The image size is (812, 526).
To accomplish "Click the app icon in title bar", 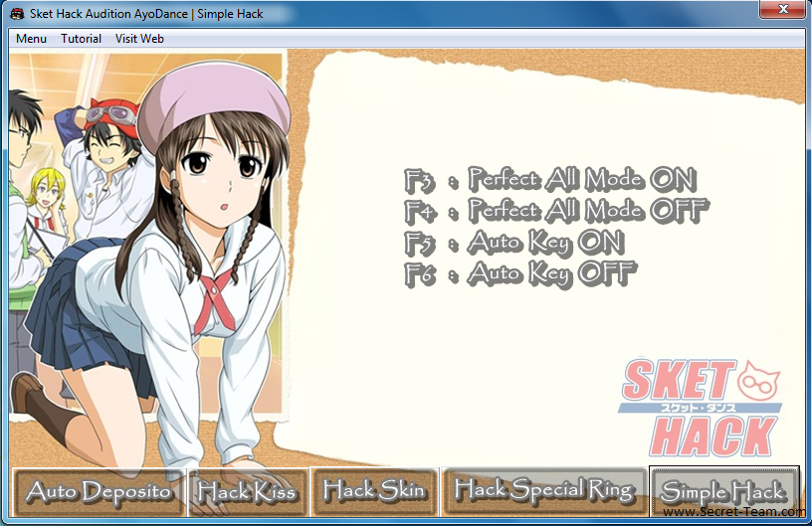I will pyautogui.click(x=17, y=14).
